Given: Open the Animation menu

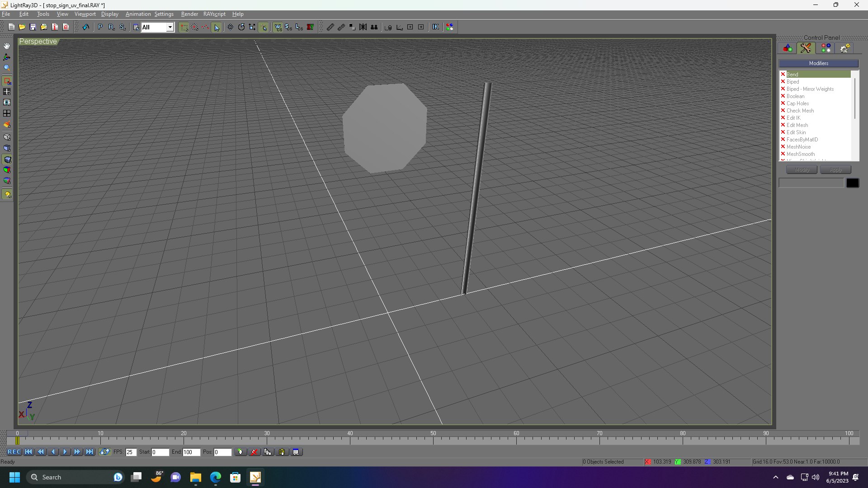Looking at the screenshot, I should (138, 14).
